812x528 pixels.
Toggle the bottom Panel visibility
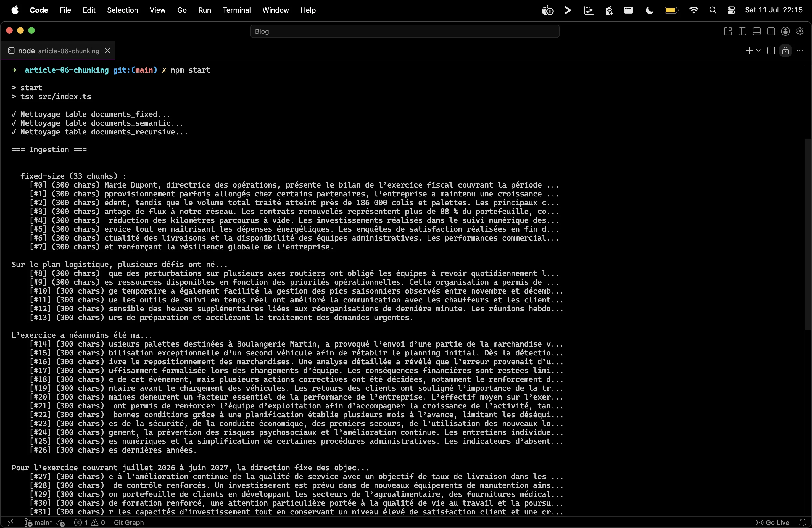tap(756, 31)
